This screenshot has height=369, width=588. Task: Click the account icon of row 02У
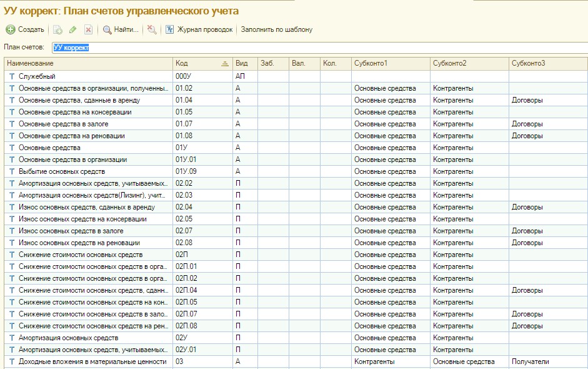coord(12,338)
